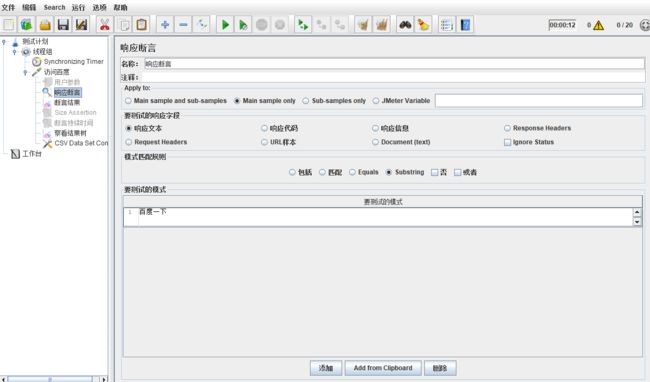Viewport: 650px width, 382px height.
Task: Open the Help book icon
Action: [465, 25]
